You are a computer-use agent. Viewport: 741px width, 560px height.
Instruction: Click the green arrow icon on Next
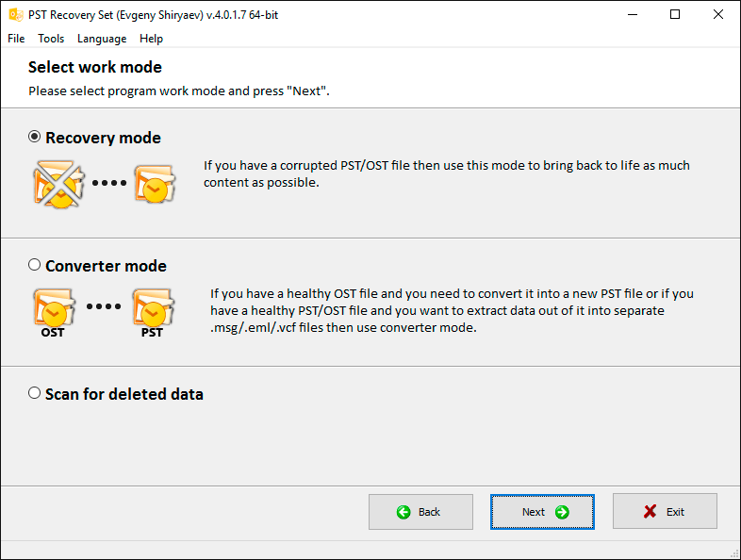pos(562,512)
